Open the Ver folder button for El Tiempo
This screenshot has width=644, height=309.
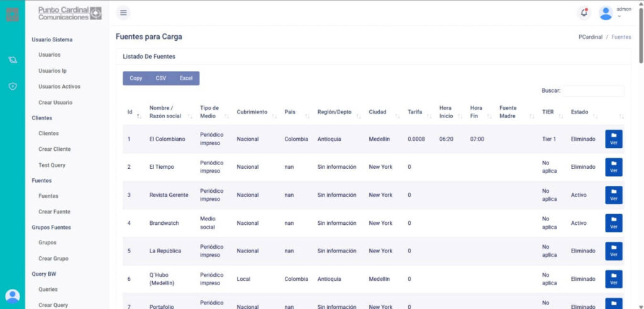(614, 167)
